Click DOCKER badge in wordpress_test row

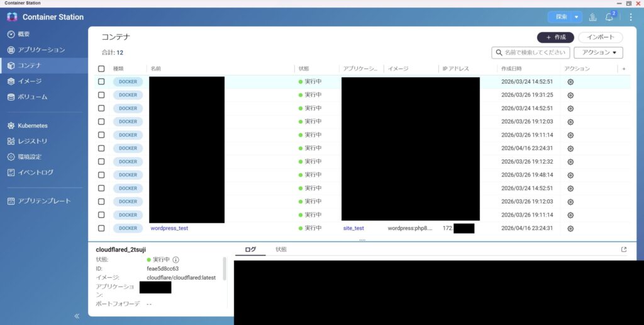coord(128,228)
